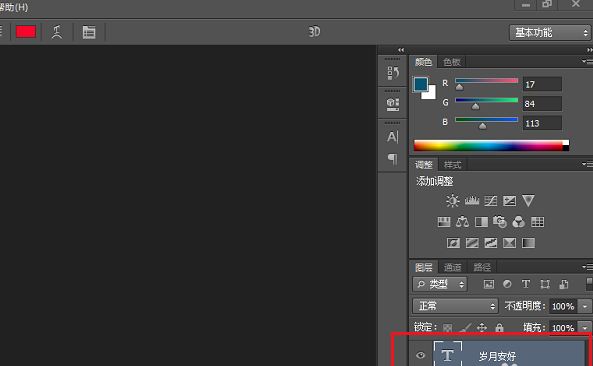
Task: Toggle adjustment layer filter
Action: click(507, 284)
